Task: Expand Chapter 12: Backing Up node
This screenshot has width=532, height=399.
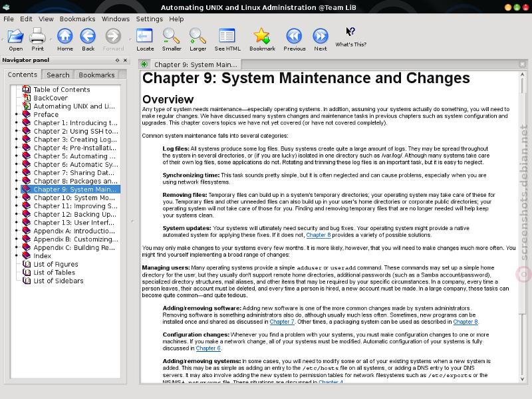Action: pyautogui.click(x=16, y=214)
